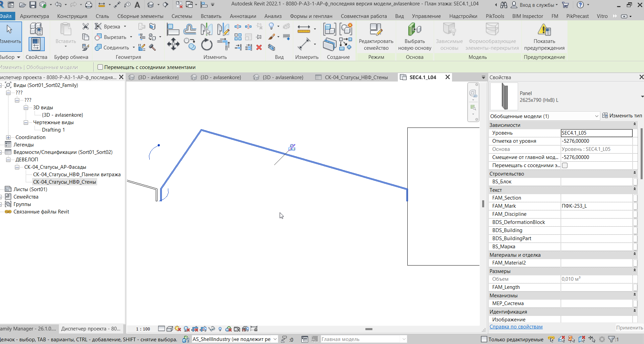Click the Type Properties icon
Image resolution: width=644 pixels, height=344 pixels.
click(x=36, y=29)
